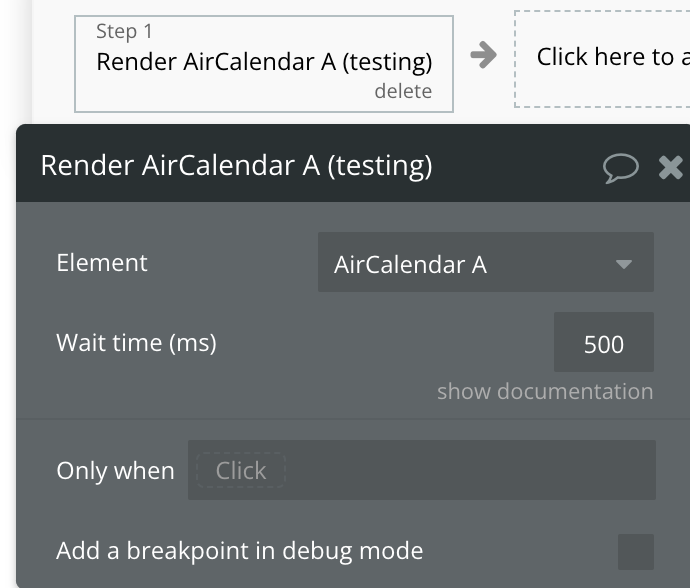The width and height of the screenshot is (690, 588).
Task: Click the Step 1 heading text
Action: coord(124,31)
